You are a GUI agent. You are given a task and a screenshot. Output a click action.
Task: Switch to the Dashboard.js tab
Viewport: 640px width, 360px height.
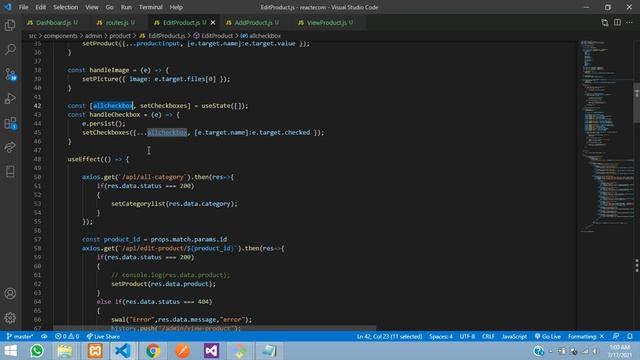coord(53,23)
